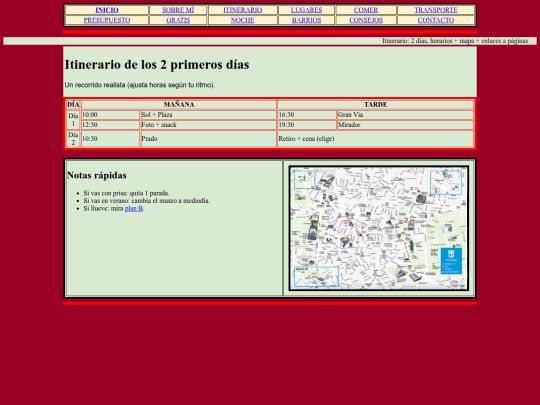Click the 10:30 time cell

(111, 138)
